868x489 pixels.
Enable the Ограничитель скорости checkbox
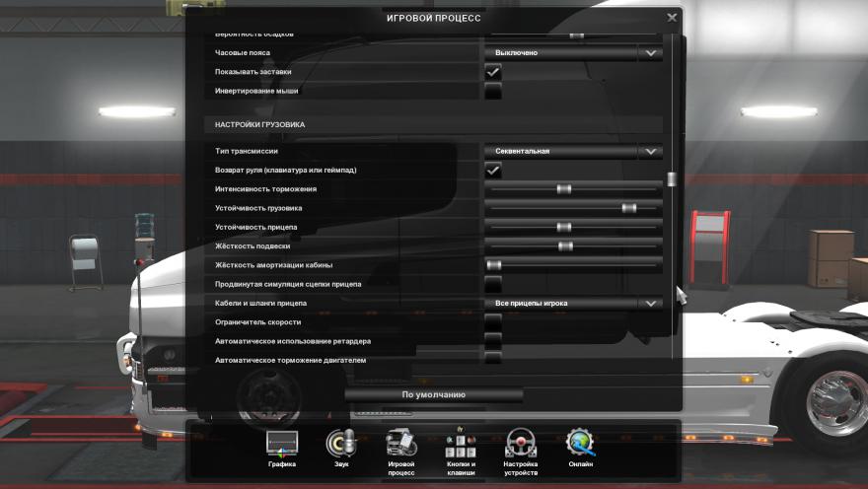(x=492, y=322)
